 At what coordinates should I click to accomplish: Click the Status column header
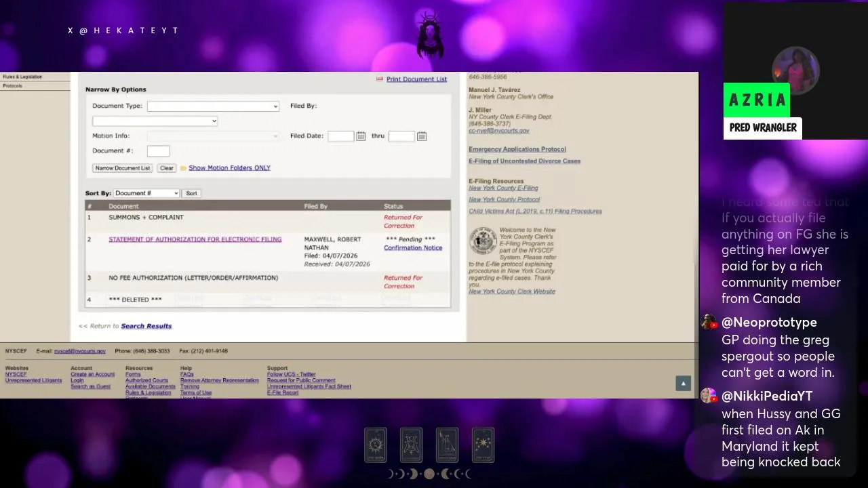[x=393, y=206]
